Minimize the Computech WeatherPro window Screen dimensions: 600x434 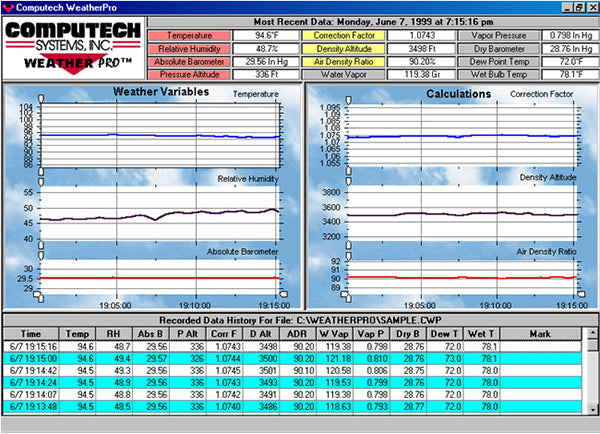pyautogui.click(x=565, y=7)
